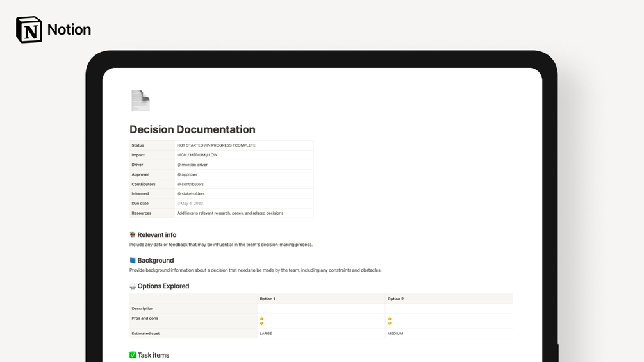
Task: Click the thumbs up emoji under Option 1
Action: pyautogui.click(x=261, y=318)
